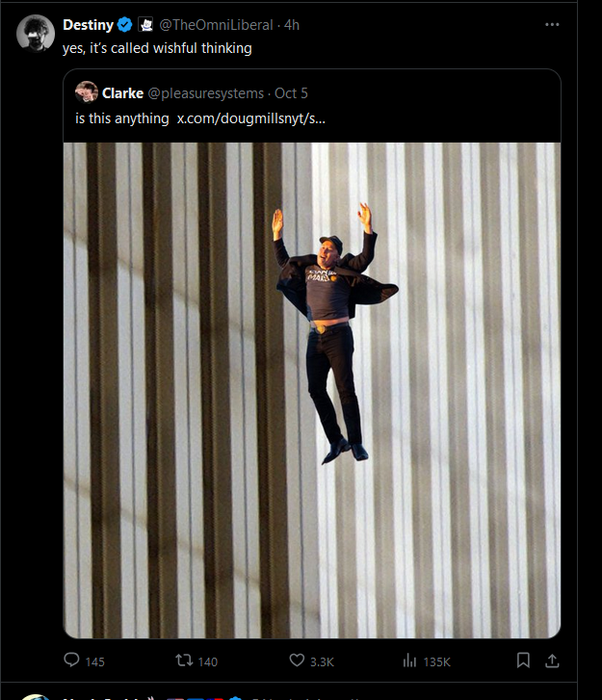Screen dimensions: 602x700
Task: Bookmark this tweet
Action: click(523, 661)
